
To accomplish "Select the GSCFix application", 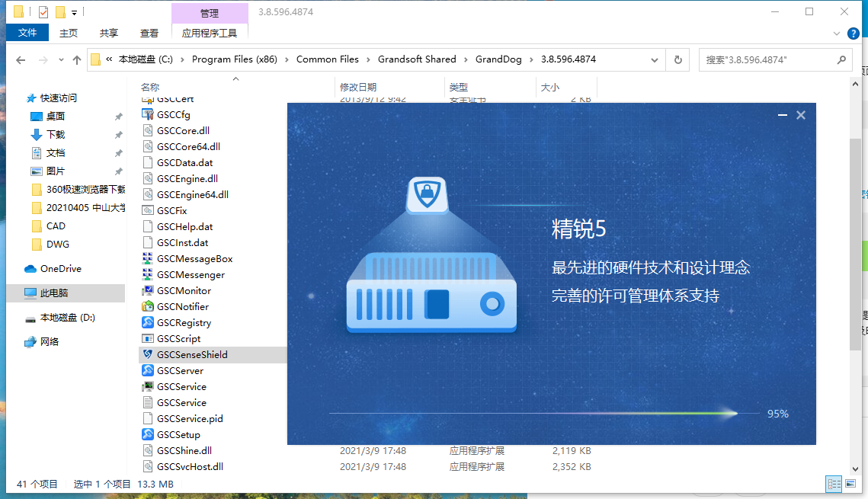I will (171, 211).
